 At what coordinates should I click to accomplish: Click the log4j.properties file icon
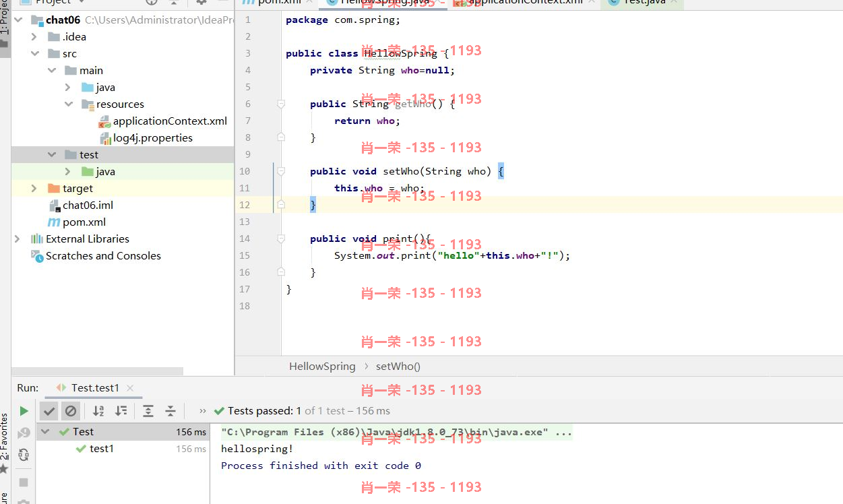[x=105, y=138]
